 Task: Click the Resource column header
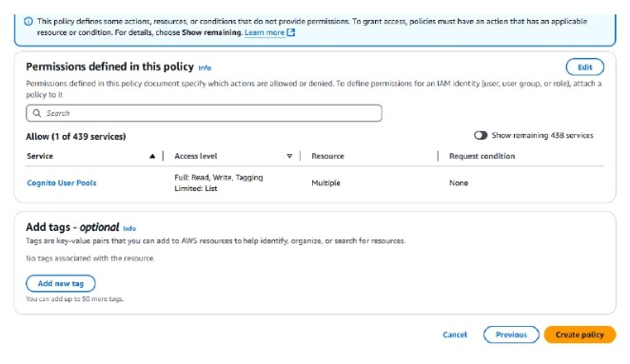(x=327, y=156)
